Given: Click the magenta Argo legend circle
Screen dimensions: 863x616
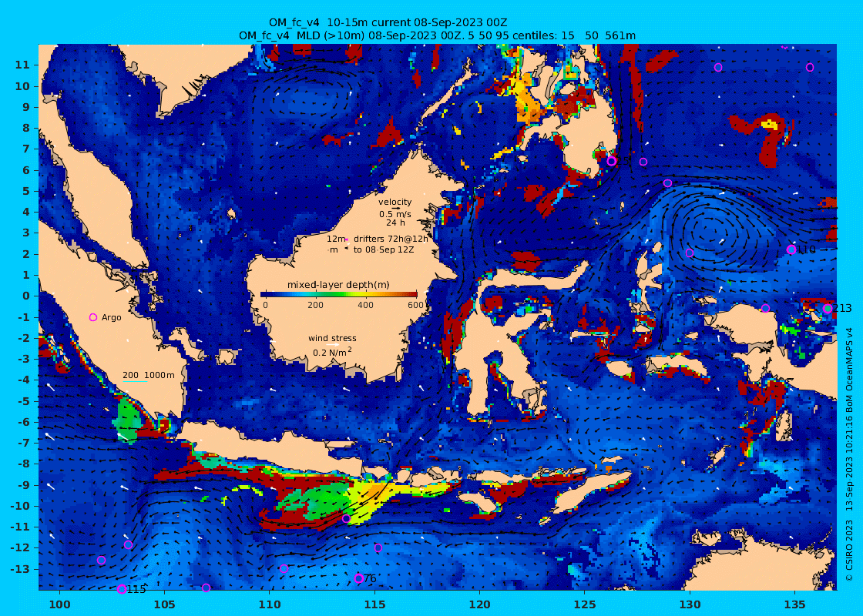Looking at the screenshot, I should [x=93, y=317].
